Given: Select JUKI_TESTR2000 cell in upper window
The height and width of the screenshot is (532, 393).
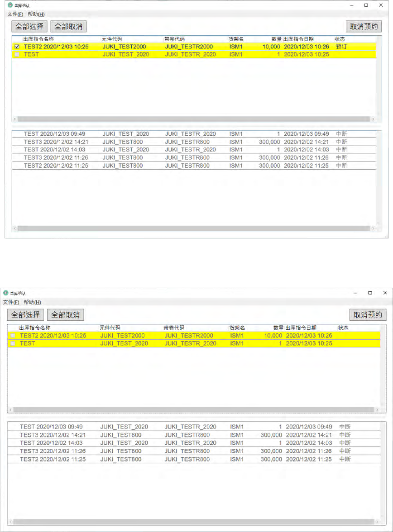Looking at the screenshot, I should coord(189,47).
